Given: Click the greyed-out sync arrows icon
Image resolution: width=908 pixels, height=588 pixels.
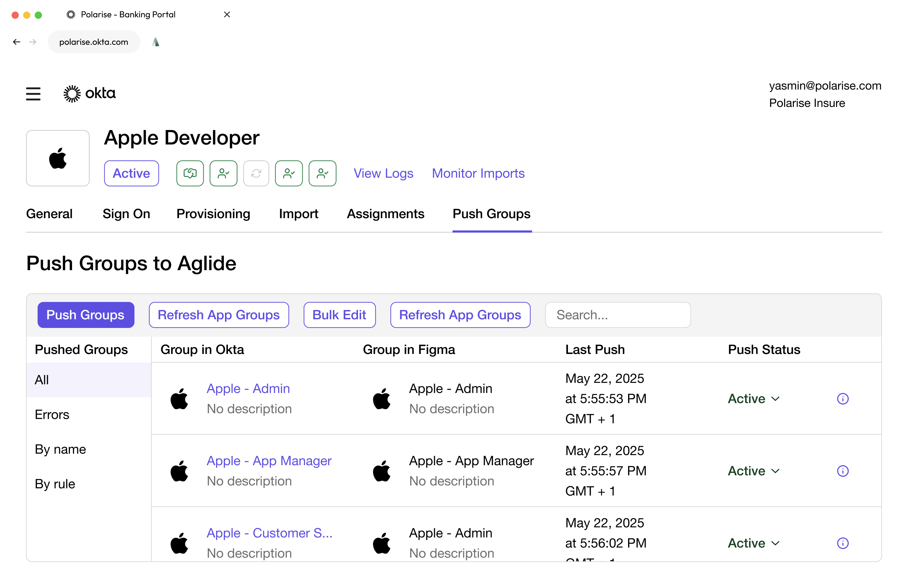Looking at the screenshot, I should point(256,173).
